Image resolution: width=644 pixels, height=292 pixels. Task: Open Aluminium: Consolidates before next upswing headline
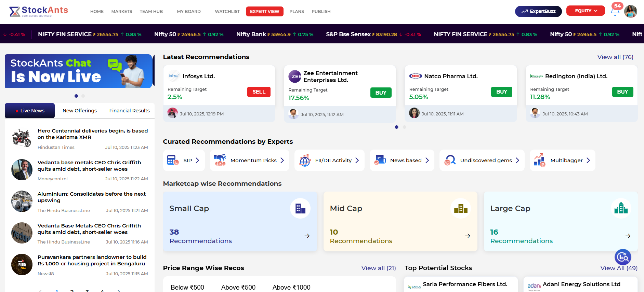(x=92, y=197)
